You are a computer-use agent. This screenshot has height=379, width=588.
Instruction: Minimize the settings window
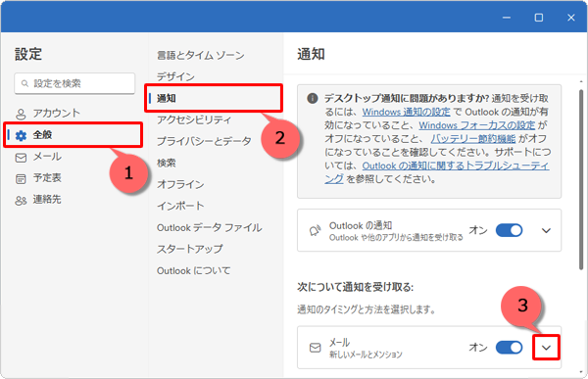[507, 18]
